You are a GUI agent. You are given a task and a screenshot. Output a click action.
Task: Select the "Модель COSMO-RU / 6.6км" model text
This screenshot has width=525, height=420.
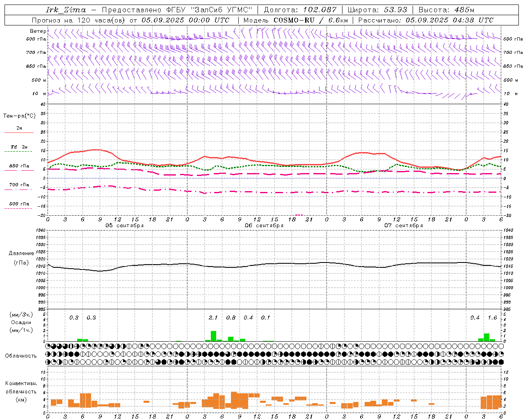[x=296, y=20]
